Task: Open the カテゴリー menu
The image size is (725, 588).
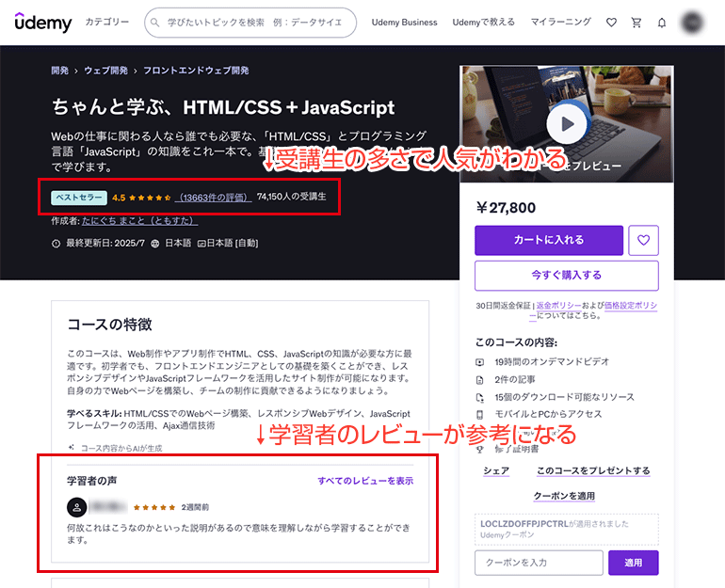Action: tap(106, 22)
